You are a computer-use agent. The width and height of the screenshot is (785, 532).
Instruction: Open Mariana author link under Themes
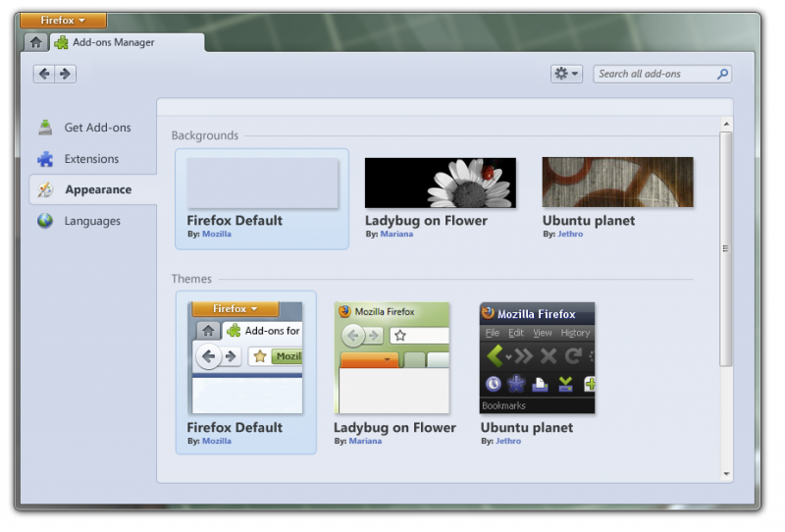[365, 442]
